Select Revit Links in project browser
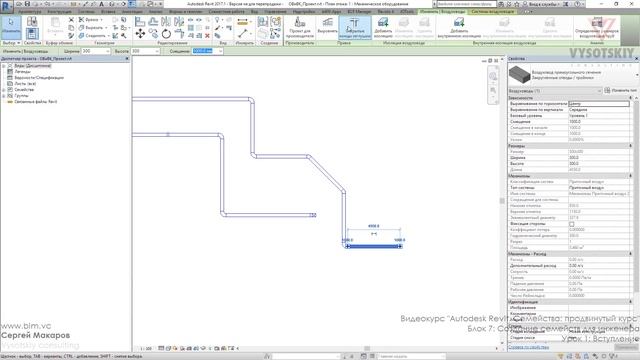640x360 pixels. (x=36, y=102)
